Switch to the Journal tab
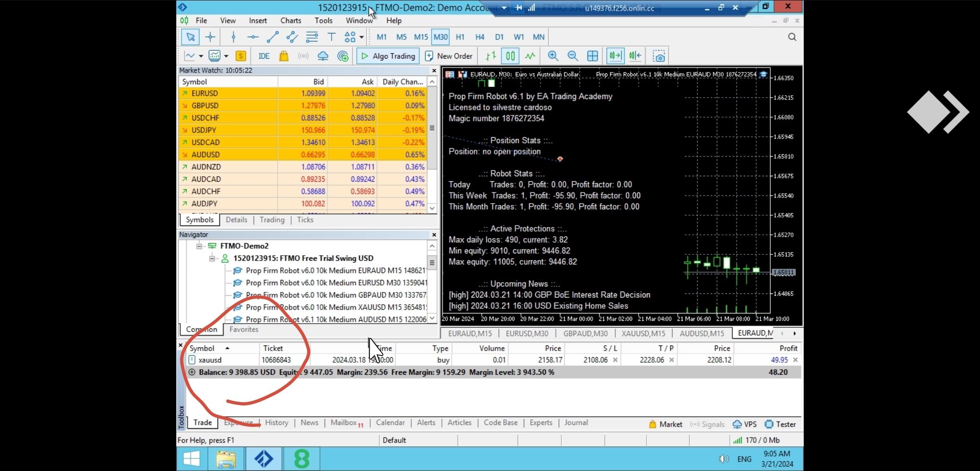This screenshot has width=980, height=471. coord(576,423)
